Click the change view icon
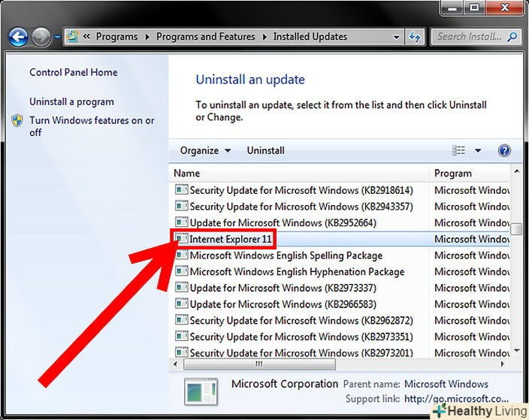This screenshot has width=529, height=420. (x=459, y=150)
